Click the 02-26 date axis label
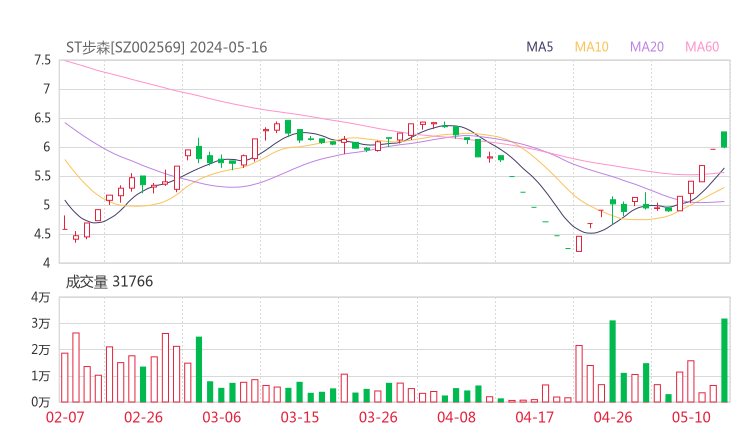 point(143,417)
